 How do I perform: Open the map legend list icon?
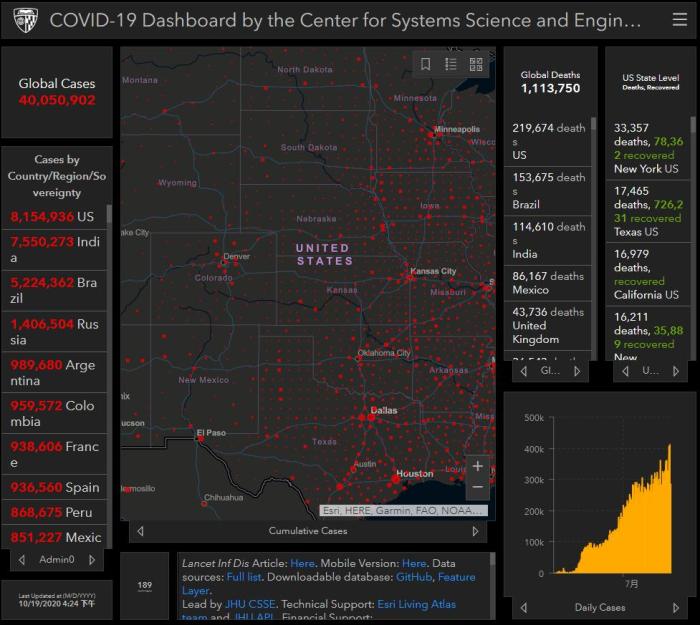point(451,64)
